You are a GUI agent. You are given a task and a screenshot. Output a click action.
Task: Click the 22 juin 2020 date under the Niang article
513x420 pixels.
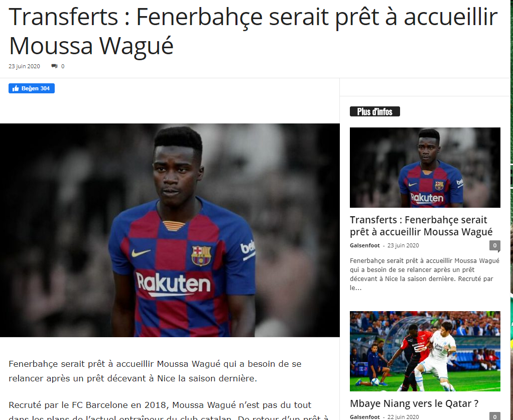click(x=403, y=416)
